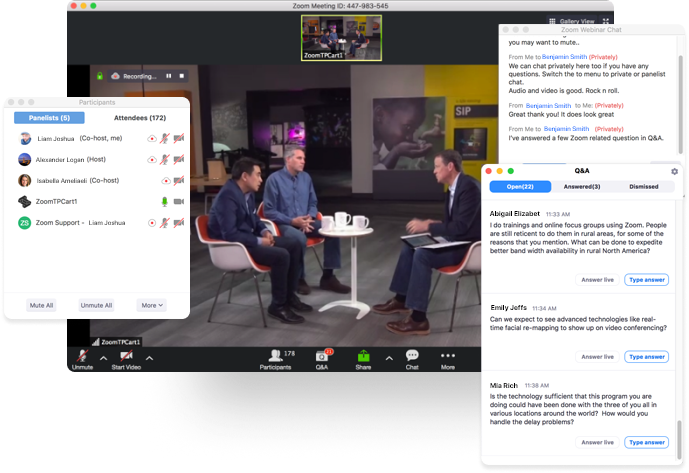689x473 pixels.
Task: Open the Q&A icon in meeting toolbar
Action: click(322, 356)
